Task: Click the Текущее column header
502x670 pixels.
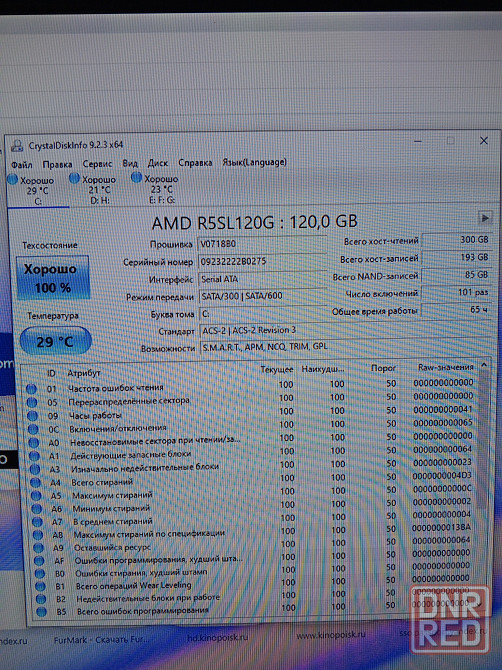Action: pos(276,370)
